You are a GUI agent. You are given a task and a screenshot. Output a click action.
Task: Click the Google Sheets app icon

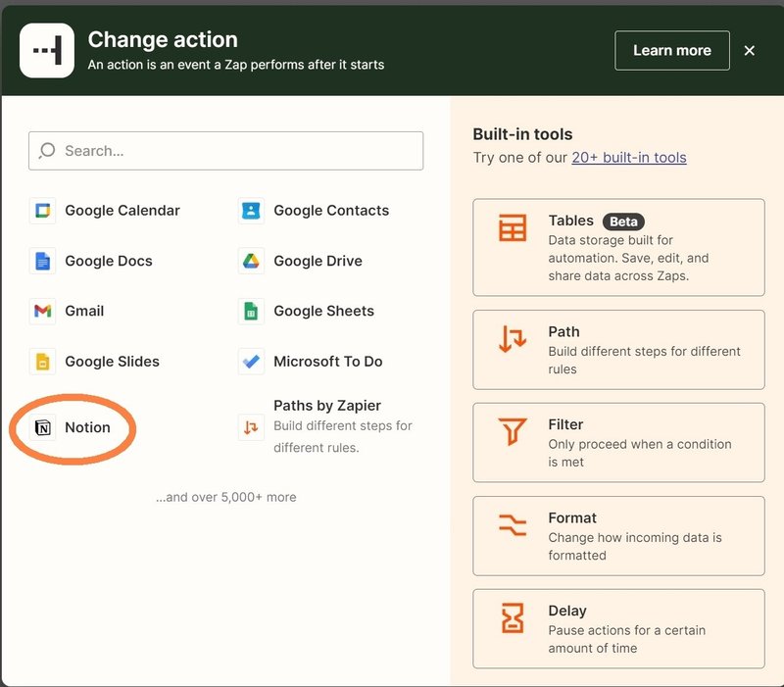coord(251,311)
